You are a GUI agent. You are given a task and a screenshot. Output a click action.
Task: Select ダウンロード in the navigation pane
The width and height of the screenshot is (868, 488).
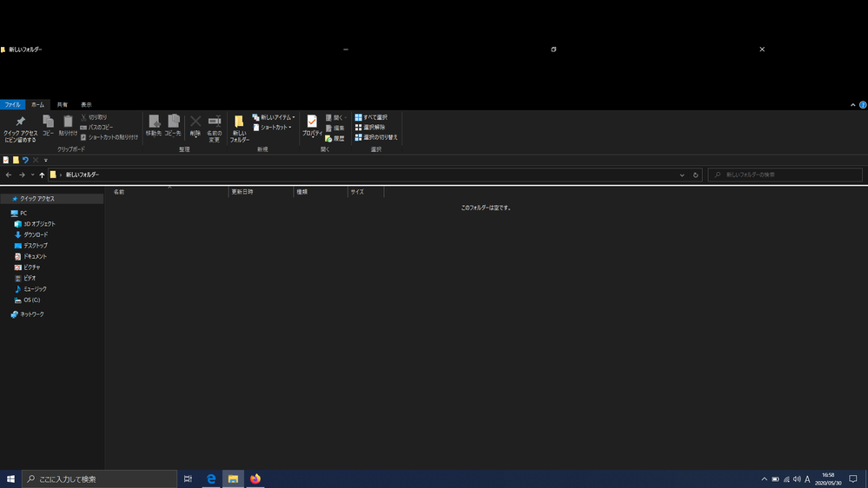(36, 234)
